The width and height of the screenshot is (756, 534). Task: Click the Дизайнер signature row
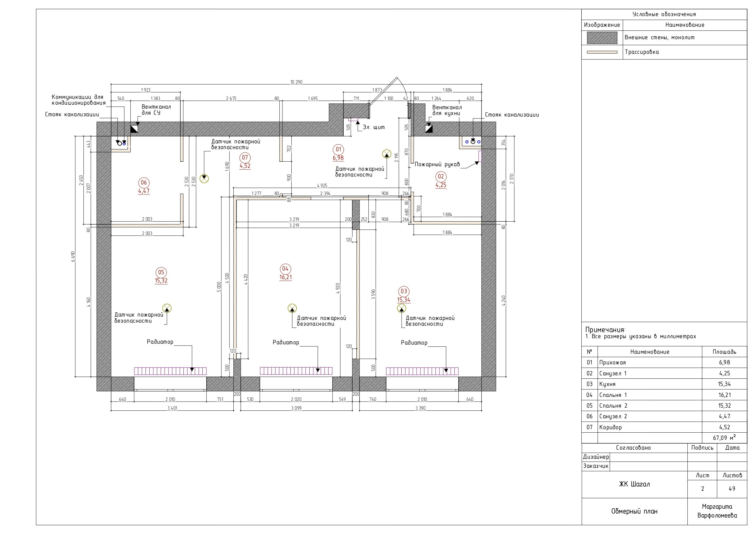click(664, 457)
